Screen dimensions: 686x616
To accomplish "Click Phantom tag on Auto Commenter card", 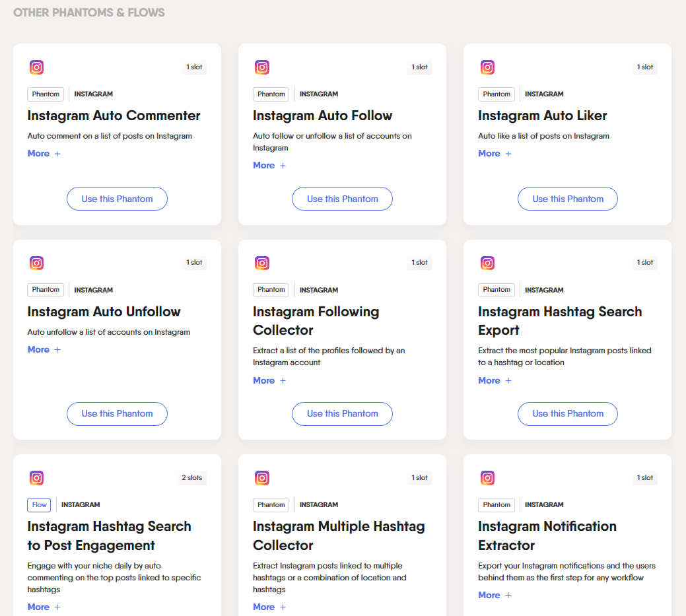I will pyautogui.click(x=46, y=94).
